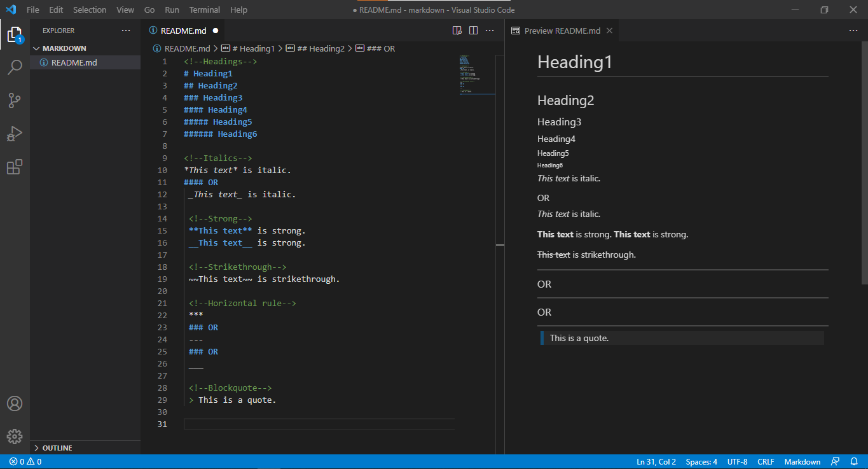
Task: Open the Run and Debug view
Action: point(15,134)
